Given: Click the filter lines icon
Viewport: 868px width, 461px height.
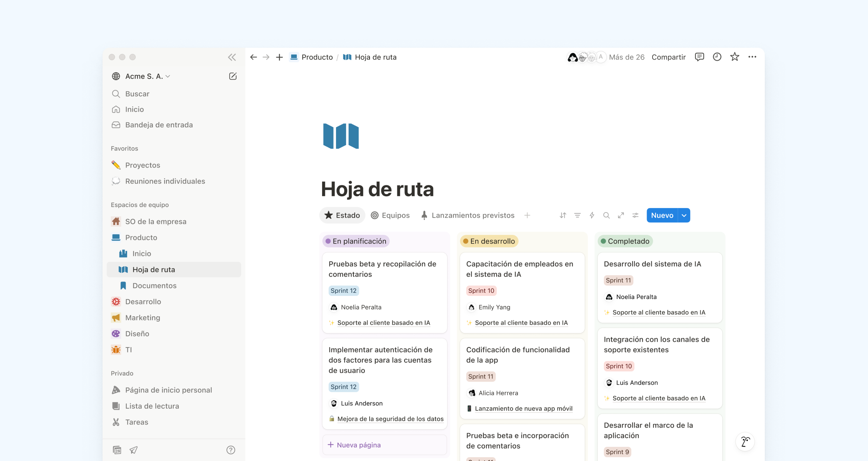Looking at the screenshot, I should (577, 215).
